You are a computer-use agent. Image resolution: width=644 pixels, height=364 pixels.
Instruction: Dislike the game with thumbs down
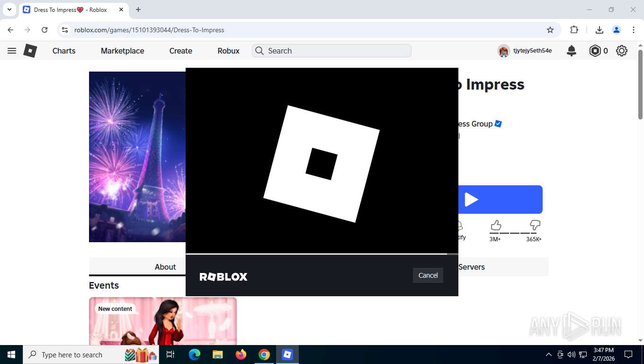[x=535, y=225]
